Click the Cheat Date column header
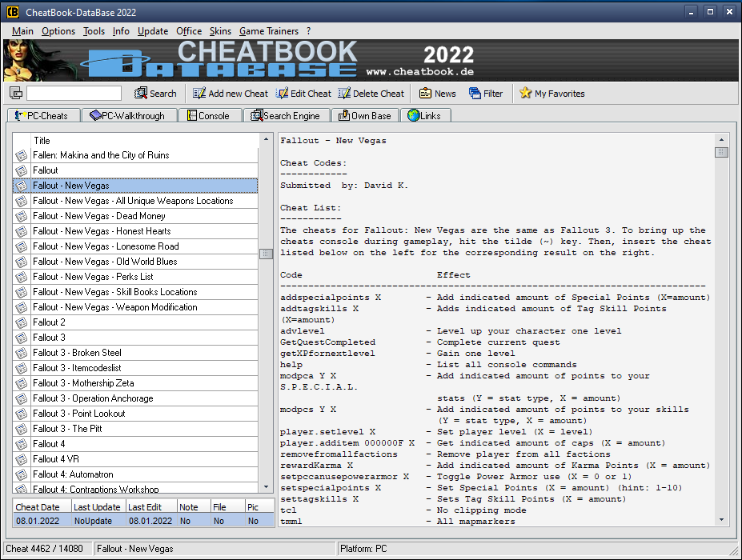Viewport: 742px width, 560px height. coord(42,507)
